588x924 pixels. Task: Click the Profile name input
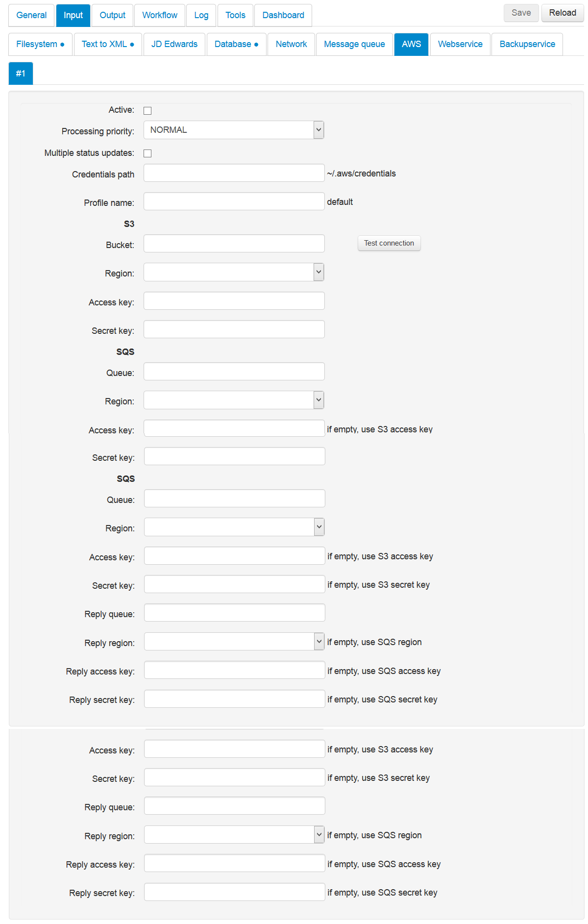234,201
